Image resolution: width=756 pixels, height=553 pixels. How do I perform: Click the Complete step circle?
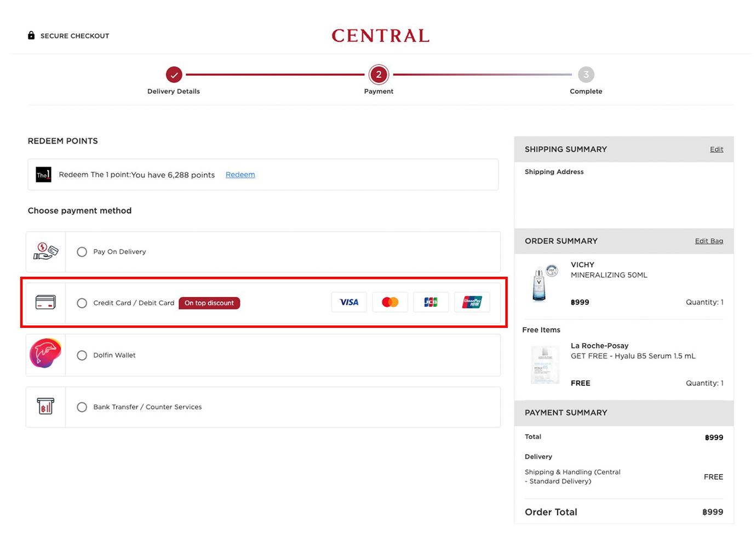click(586, 75)
